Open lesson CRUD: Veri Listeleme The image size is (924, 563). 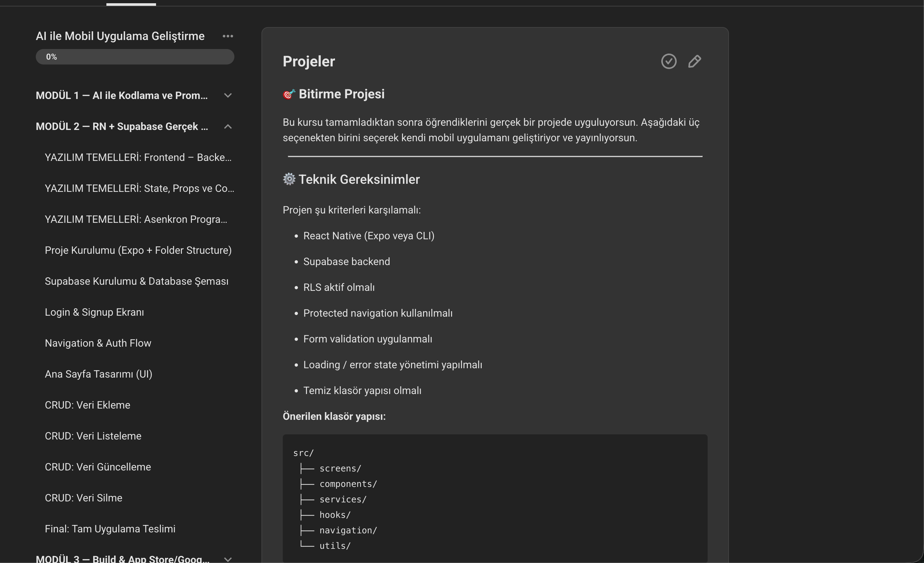point(93,436)
